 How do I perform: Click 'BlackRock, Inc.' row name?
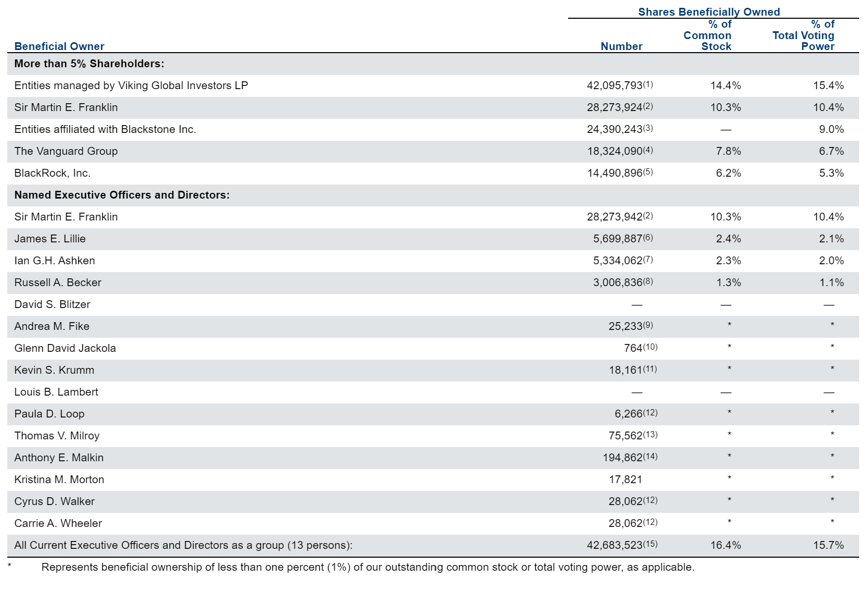click(x=52, y=173)
